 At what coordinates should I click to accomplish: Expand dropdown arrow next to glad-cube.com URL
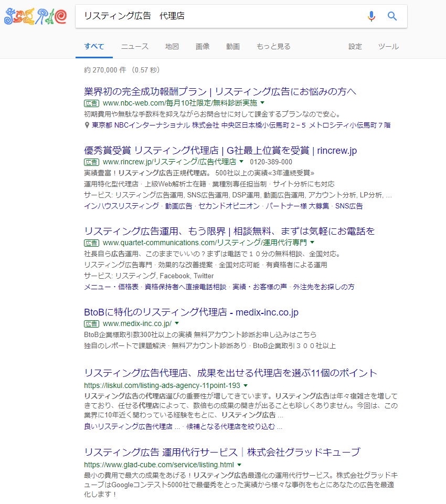click(239, 465)
